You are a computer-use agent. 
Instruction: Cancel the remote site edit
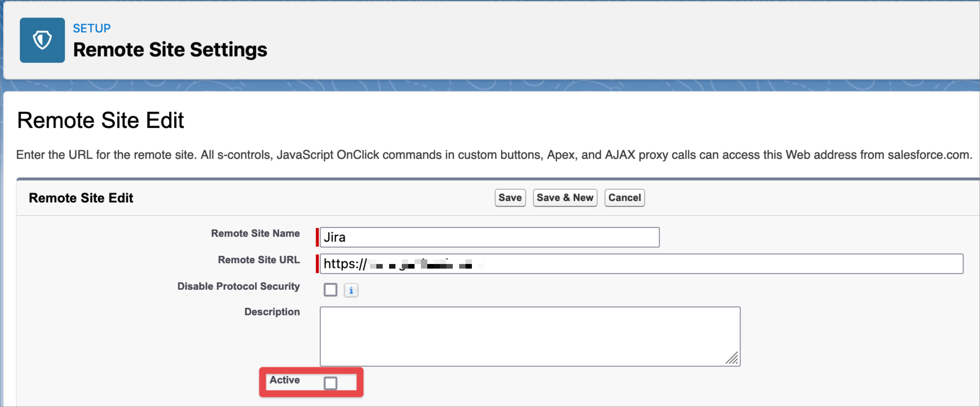tap(624, 197)
